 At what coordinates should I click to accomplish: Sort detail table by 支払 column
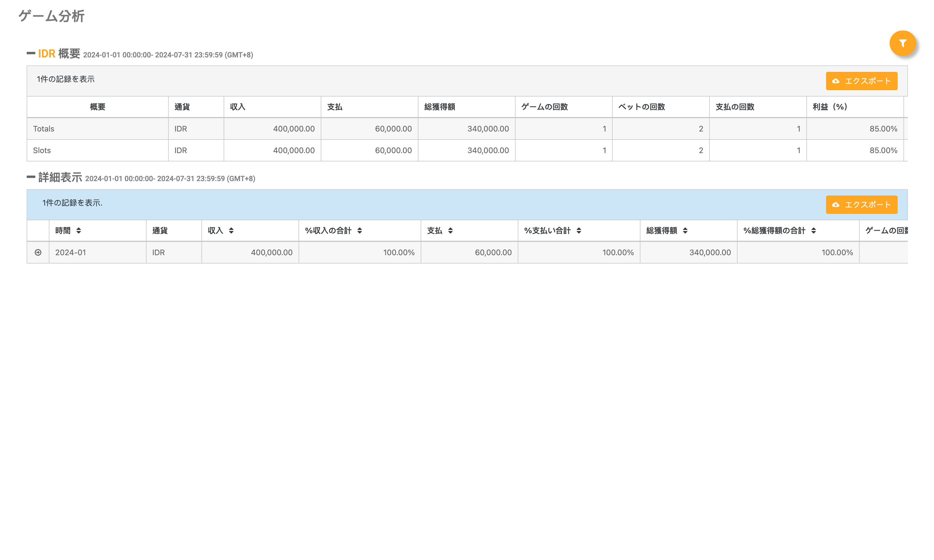pyautogui.click(x=450, y=230)
